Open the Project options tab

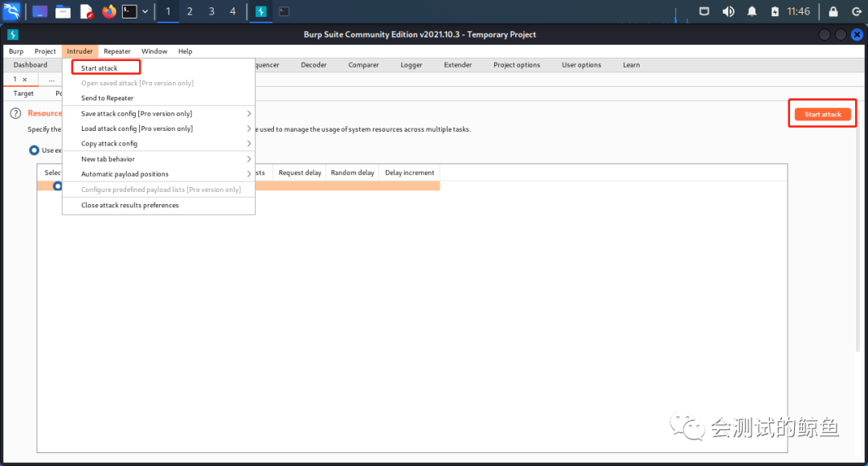point(517,65)
